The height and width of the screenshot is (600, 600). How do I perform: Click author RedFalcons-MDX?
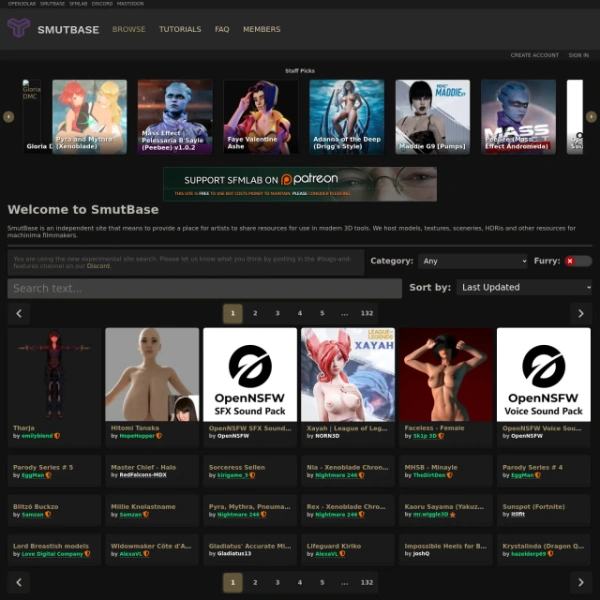143,475
